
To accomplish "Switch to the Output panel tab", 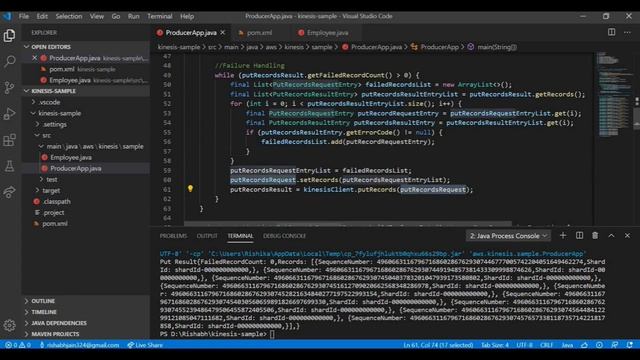I will (x=207, y=236).
